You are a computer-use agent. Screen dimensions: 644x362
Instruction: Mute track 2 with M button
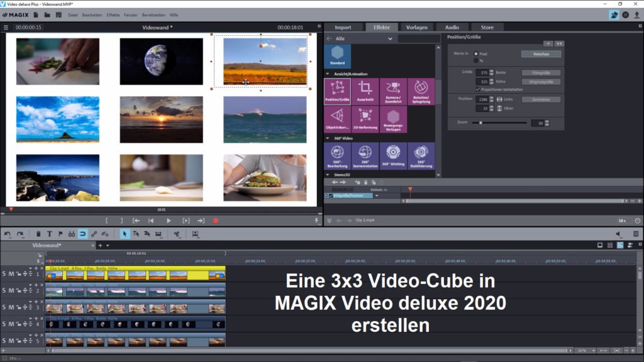point(11,290)
